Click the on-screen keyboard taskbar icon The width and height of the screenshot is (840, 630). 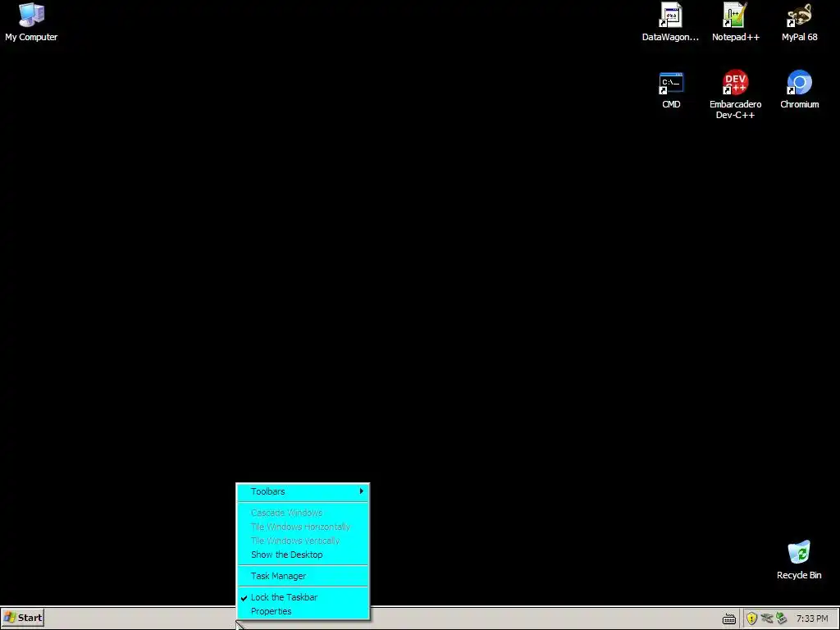click(728, 619)
